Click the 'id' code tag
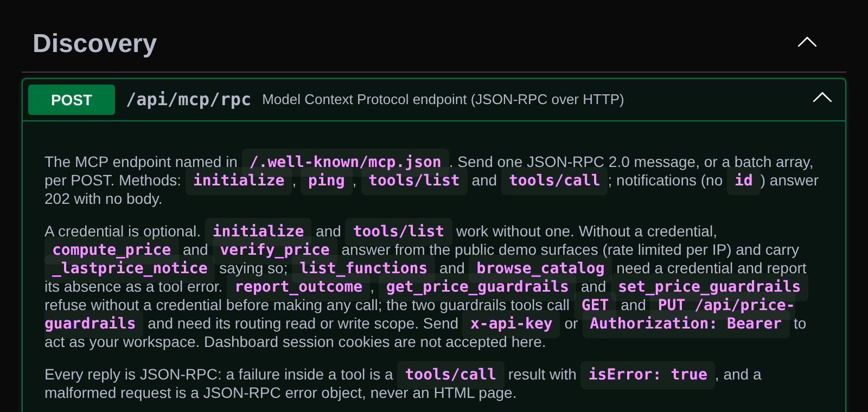The image size is (868, 412). click(x=744, y=181)
